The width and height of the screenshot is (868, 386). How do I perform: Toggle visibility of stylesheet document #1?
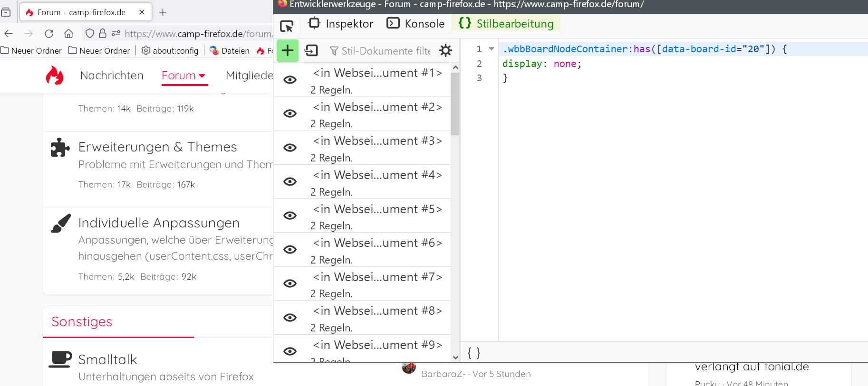(x=290, y=80)
